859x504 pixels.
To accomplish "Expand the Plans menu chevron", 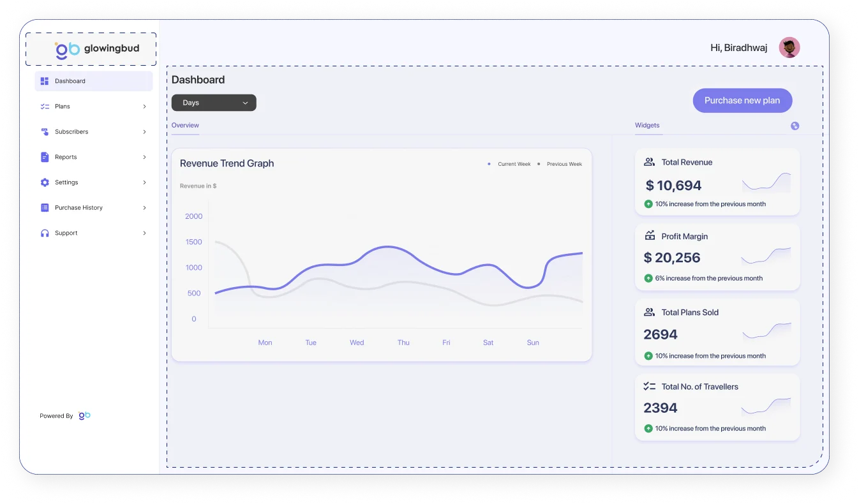I will tap(144, 107).
